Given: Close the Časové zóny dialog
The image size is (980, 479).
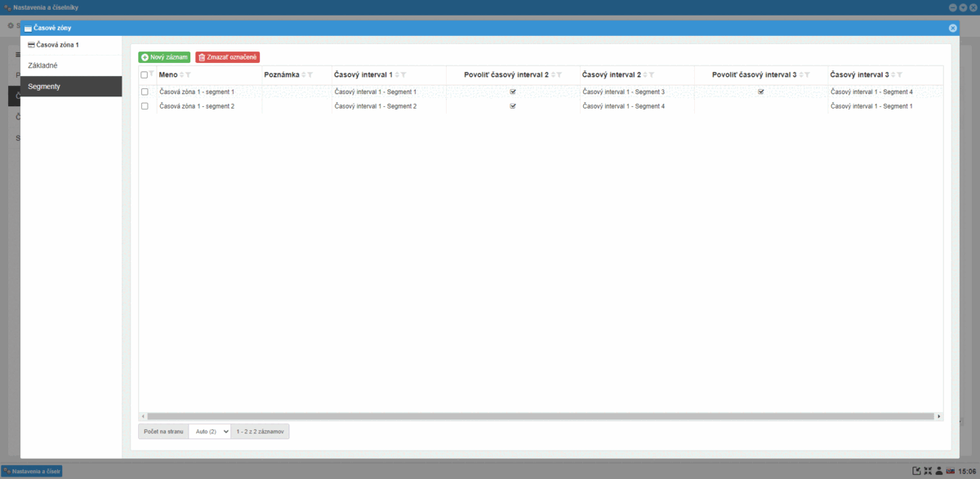Looking at the screenshot, I should (952, 28).
